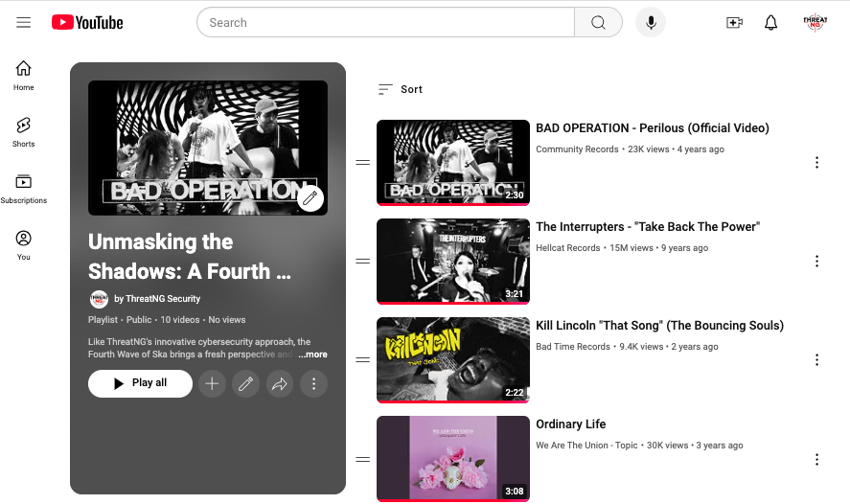Open the Ordinary Life video title

(571, 424)
